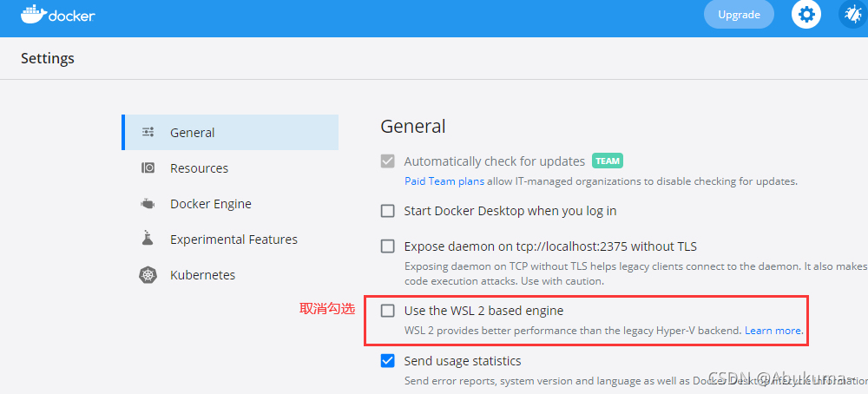Screen dimensions: 868x394
Task: Click the General sliders icon in sidebar
Action: tap(148, 132)
